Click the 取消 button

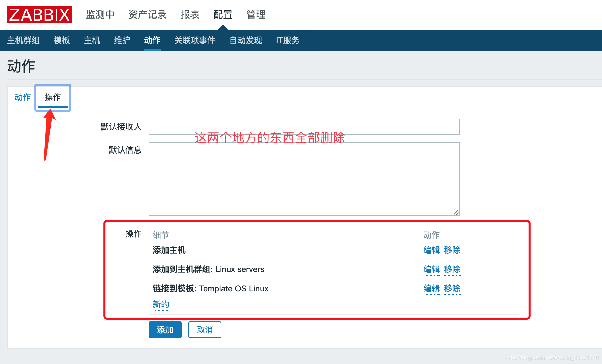(x=205, y=330)
